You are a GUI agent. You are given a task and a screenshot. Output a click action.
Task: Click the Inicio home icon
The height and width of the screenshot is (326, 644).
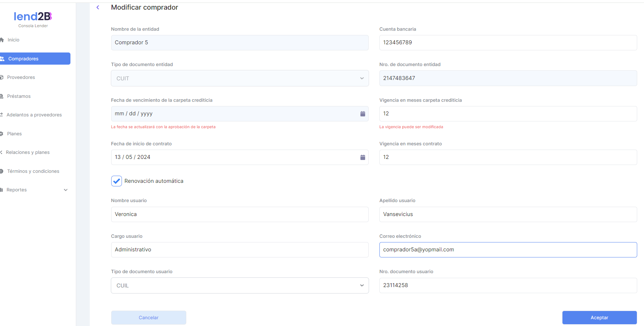click(2, 40)
